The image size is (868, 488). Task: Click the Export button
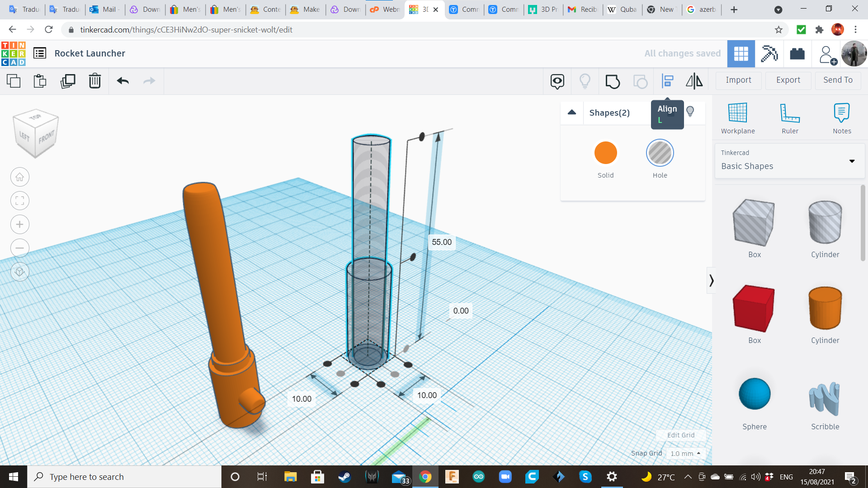pyautogui.click(x=788, y=80)
